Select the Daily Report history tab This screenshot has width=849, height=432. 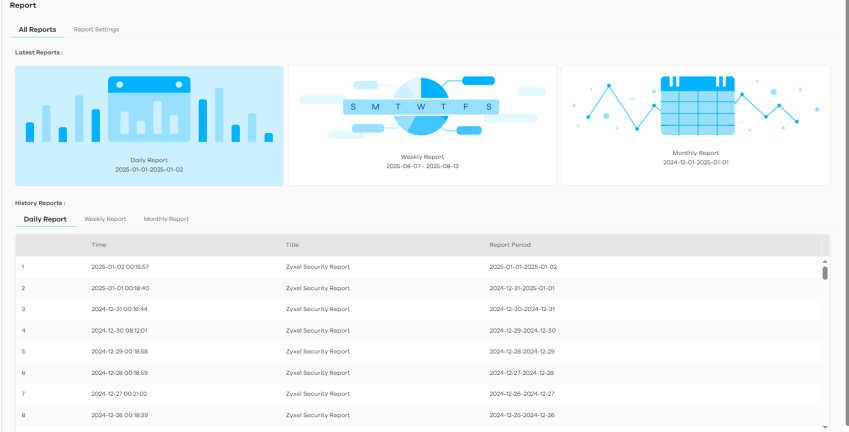(45, 219)
